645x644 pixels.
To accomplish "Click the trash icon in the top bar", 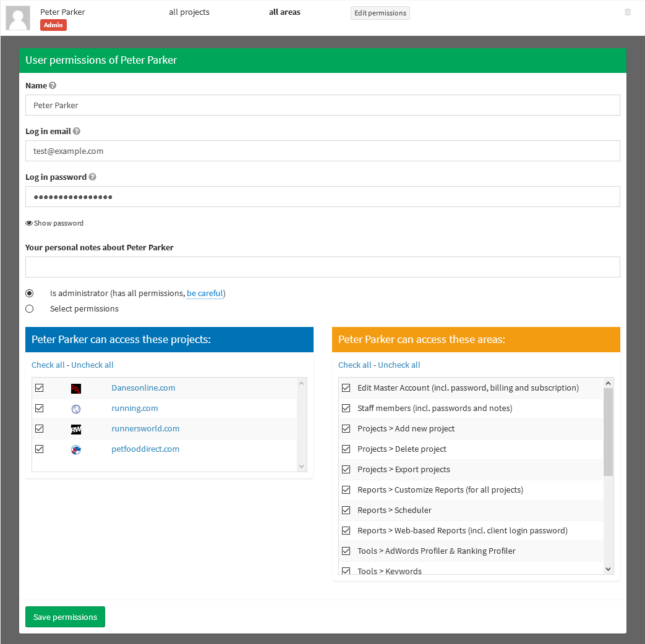I will (x=628, y=12).
